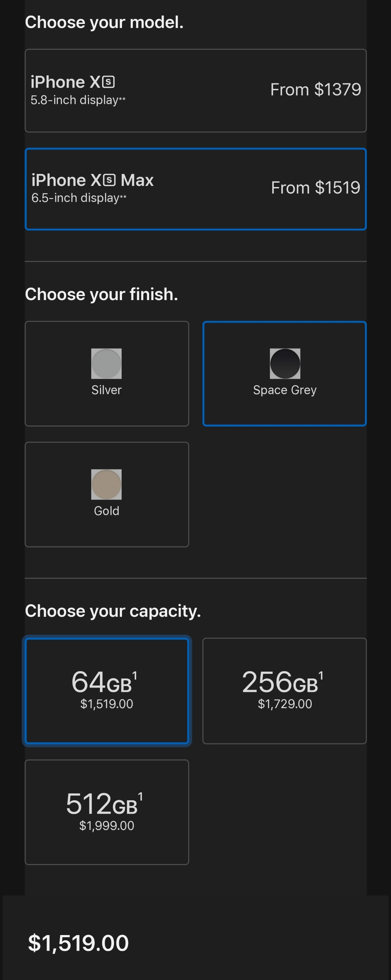Image resolution: width=391 pixels, height=980 pixels.
Task: Select the iPhone XS 5.8-inch model
Action: click(195, 91)
